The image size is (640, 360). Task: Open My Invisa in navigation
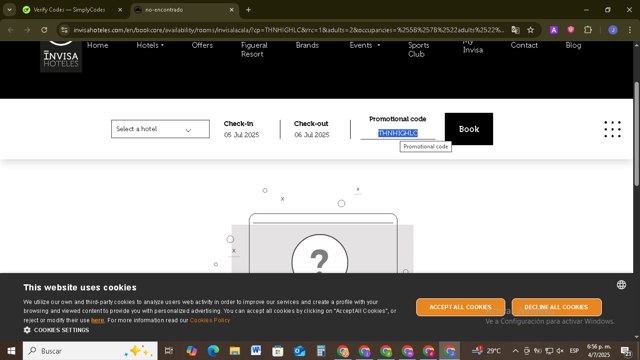[473, 46]
